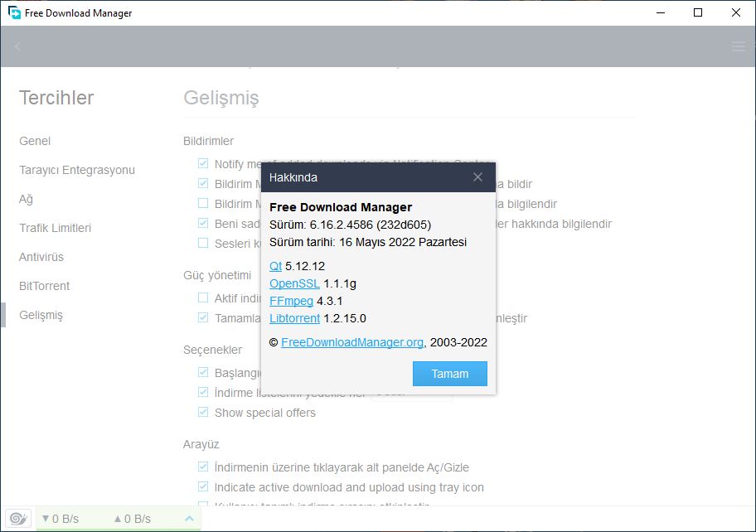Viewport: 756px width, 532px height.
Task: Maximize the Free Download Manager window
Action: pyautogui.click(x=698, y=12)
